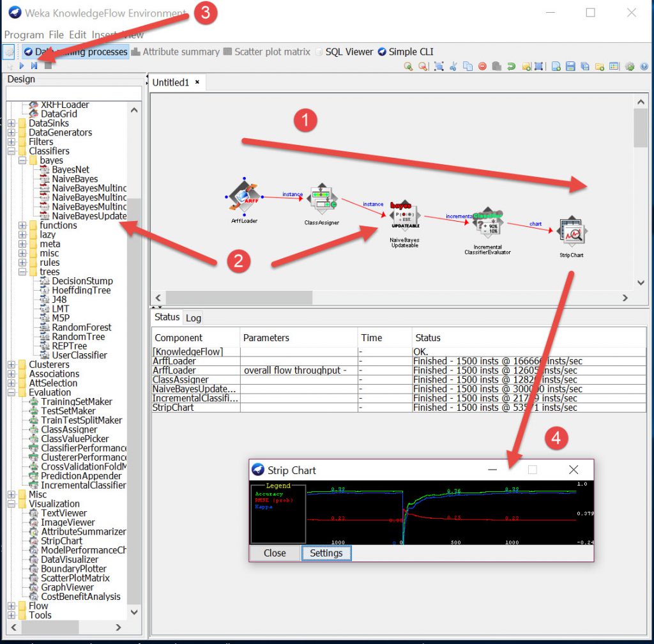Click the NaiveBayesUpdateable node icon

[x=404, y=220]
